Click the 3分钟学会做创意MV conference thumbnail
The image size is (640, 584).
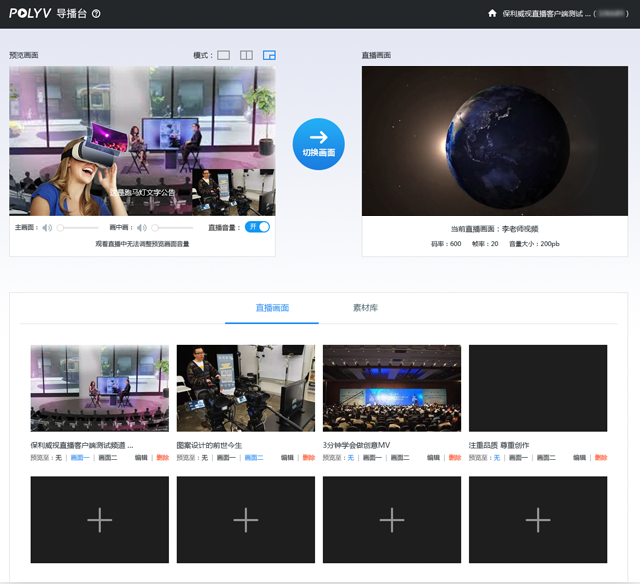pyautogui.click(x=392, y=388)
